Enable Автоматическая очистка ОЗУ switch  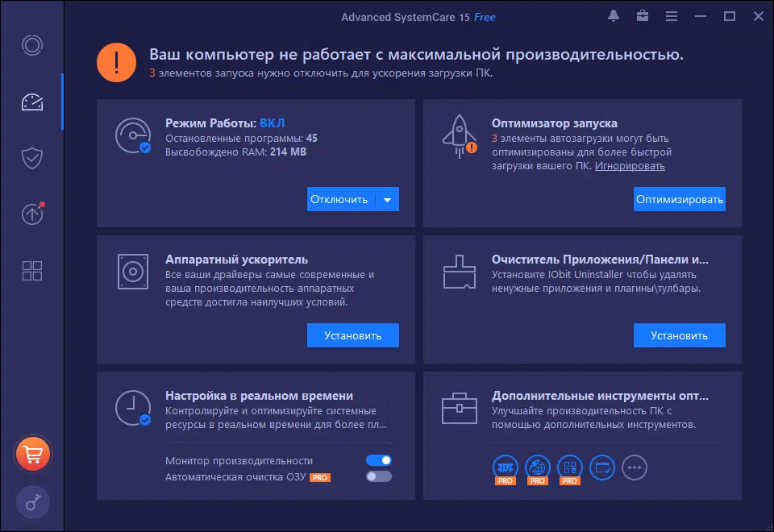(379, 476)
